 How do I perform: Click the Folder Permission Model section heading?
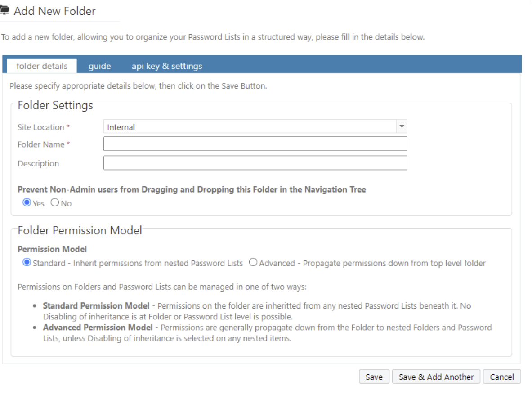(x=80, y=231)
